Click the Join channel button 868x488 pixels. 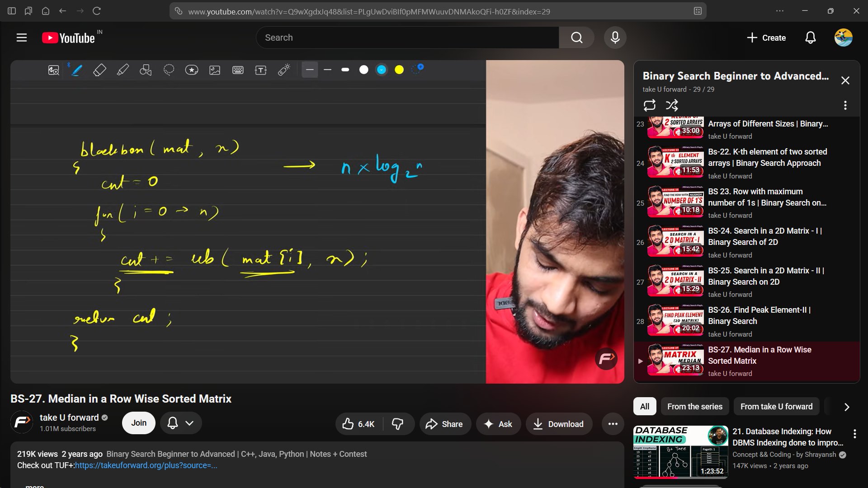[x=139, y=423]
